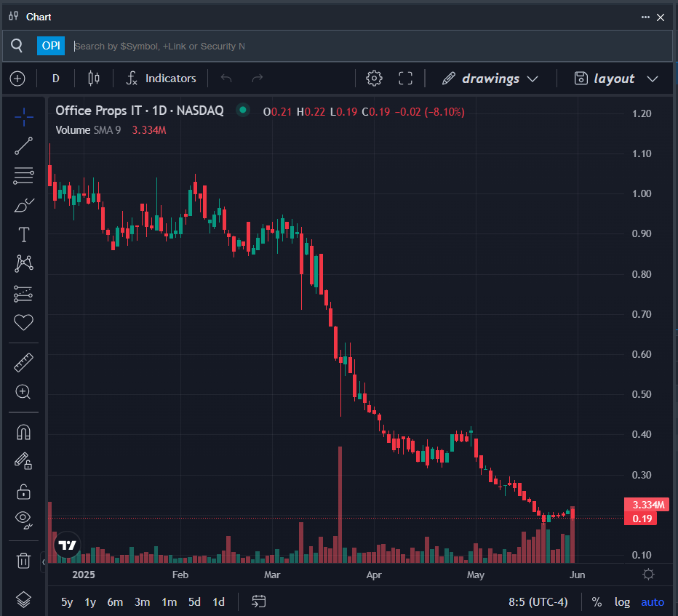Select the 1d time range
This screenshot has width=678, height=616.
coord(219,601)
